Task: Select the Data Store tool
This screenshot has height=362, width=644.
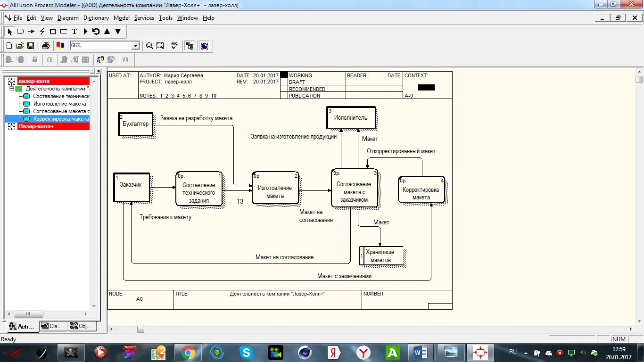Action: [x=64, y=32]
